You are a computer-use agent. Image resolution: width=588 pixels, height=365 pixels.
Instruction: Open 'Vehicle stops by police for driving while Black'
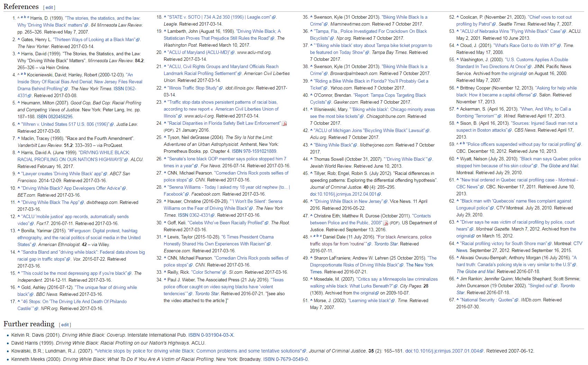pyautogui.click(x=198, y=351)
